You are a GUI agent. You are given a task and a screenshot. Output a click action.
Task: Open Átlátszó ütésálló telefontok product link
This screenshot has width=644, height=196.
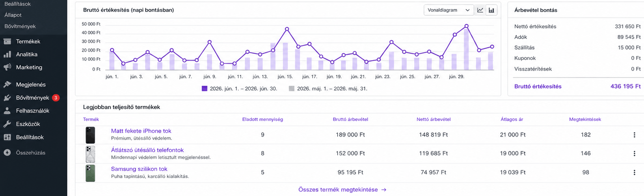point(147,150)
